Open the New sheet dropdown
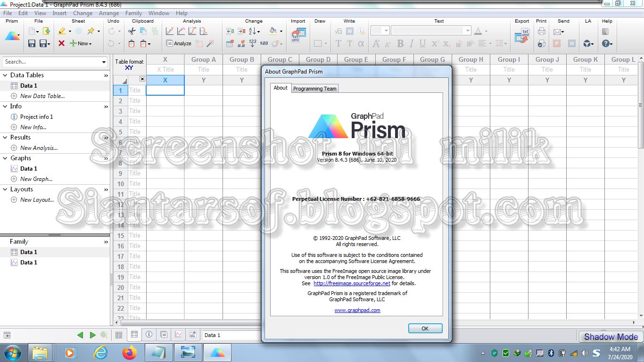644x362 pixels. (x=81, y=43)
